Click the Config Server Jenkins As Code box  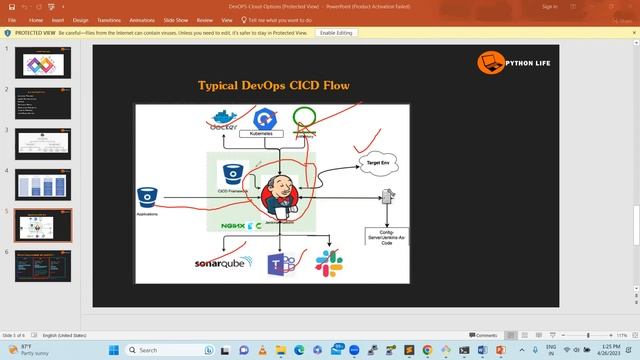point(387,237)
